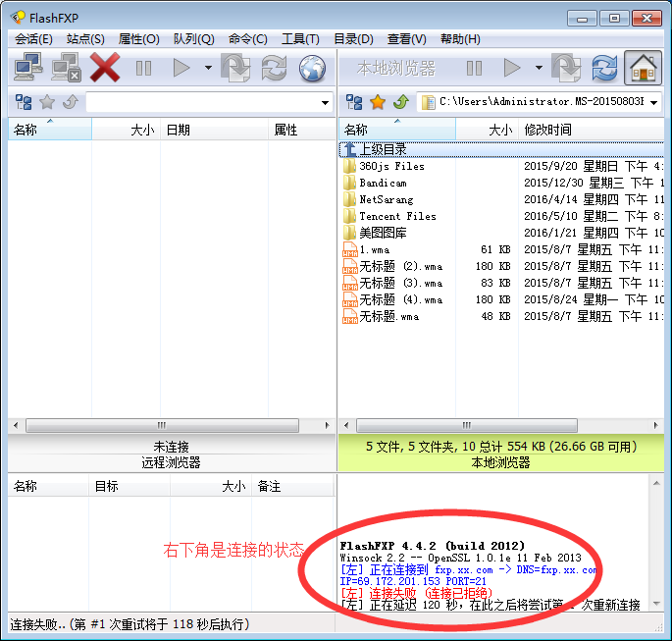Sort the remote list by 大小 column

tap(126, 129)
